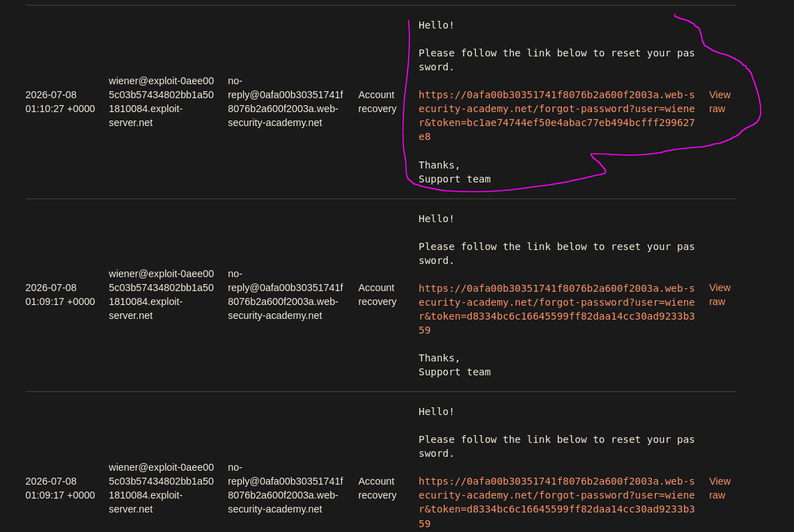
Task: Click the middle email's 01:09:17 timestamp
Action: point(61,295)
